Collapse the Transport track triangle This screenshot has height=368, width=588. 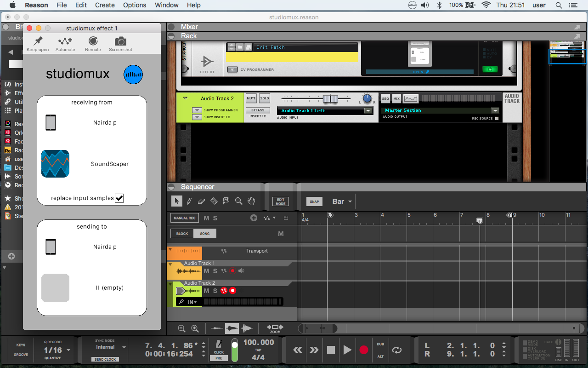(170, 250)
